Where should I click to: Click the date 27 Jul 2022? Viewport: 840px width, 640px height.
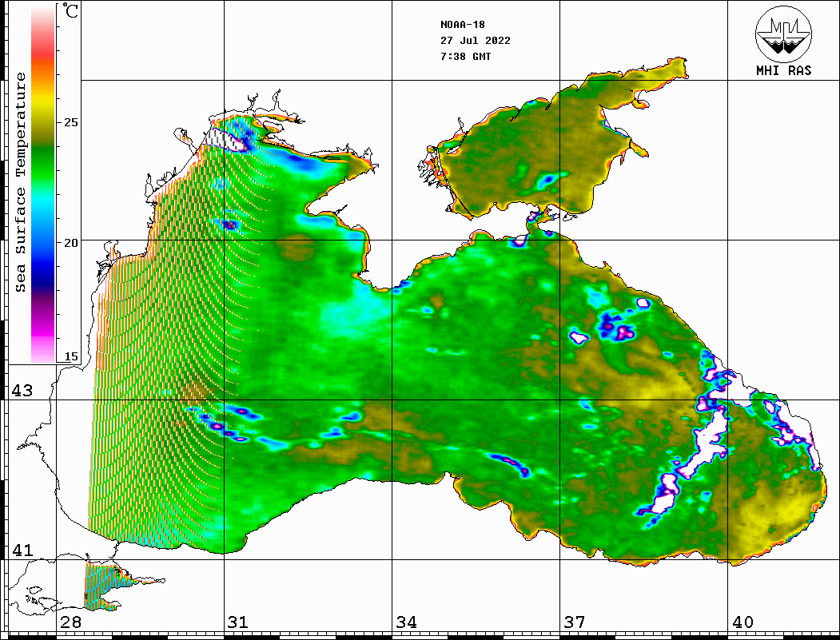476,41
